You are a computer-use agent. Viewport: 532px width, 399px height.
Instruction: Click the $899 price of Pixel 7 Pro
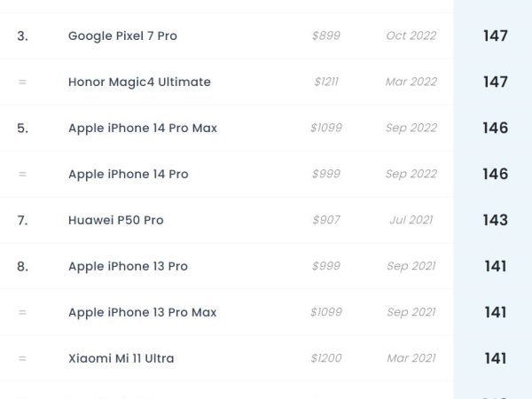pyautogui.click(x=325, y=35)
